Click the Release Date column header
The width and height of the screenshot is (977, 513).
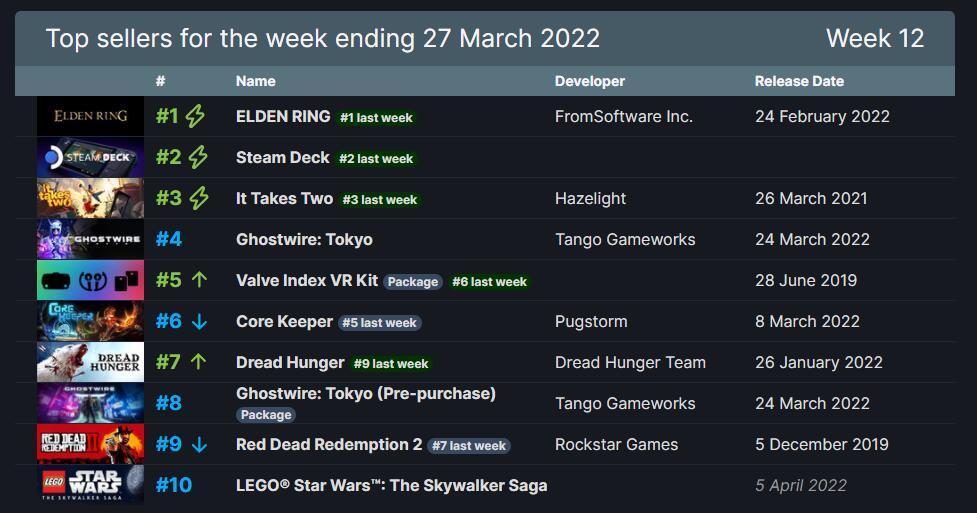tap(799, 81)
